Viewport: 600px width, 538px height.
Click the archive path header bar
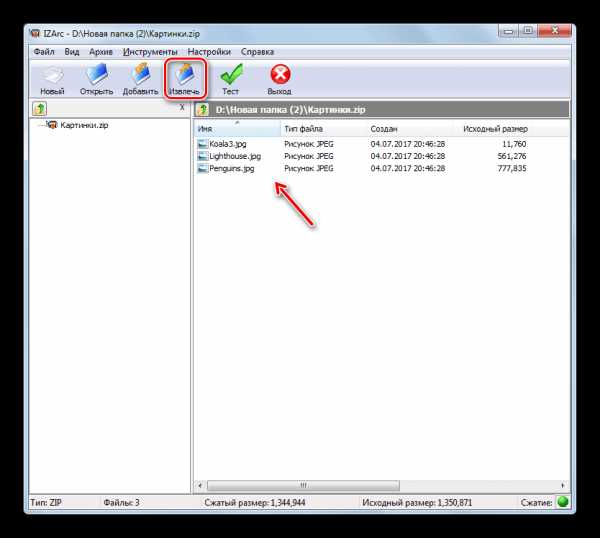click(382, 110)
